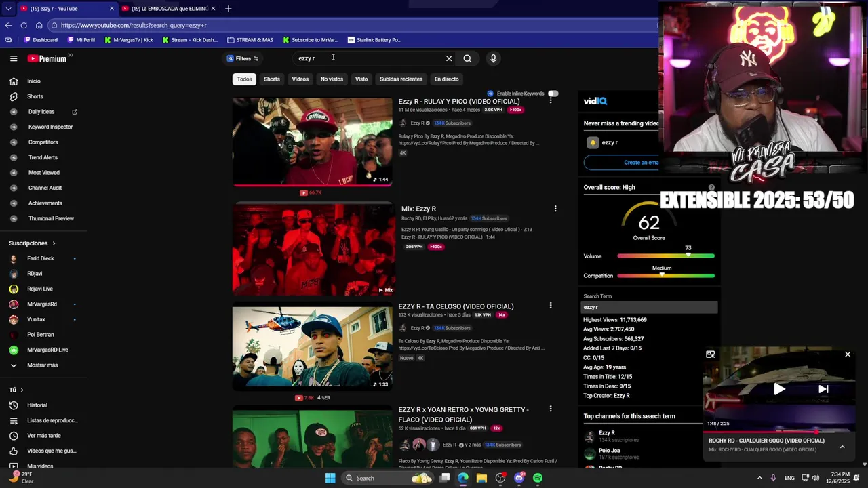Image resolution: width=868 pixels, height=488 pixels.
Task: Expand the miniplayer to full page
Action: [710, 354]
